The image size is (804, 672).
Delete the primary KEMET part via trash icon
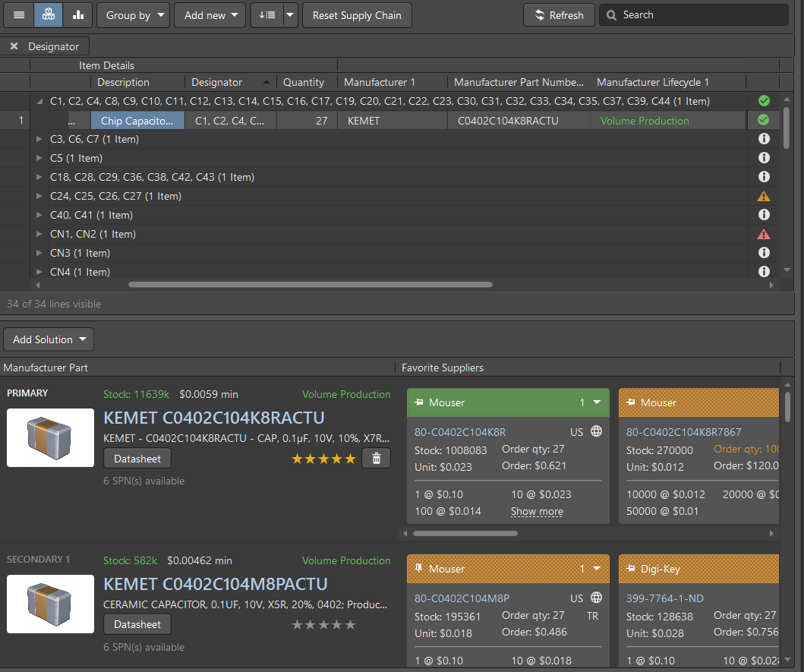(x=376, y=458)
